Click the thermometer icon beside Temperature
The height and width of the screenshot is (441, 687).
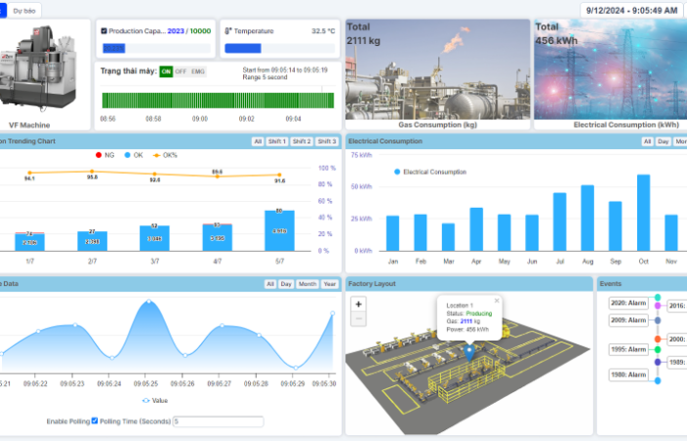[x=226, y=31]
